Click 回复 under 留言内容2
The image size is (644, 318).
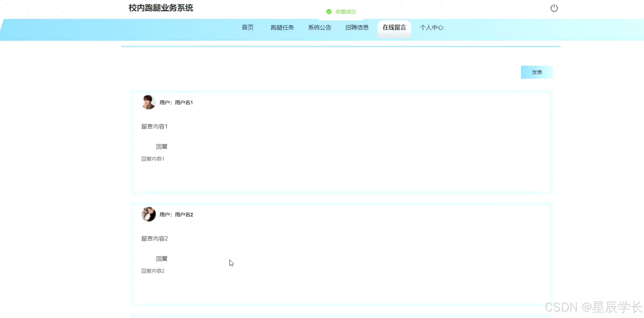point(161,259)
